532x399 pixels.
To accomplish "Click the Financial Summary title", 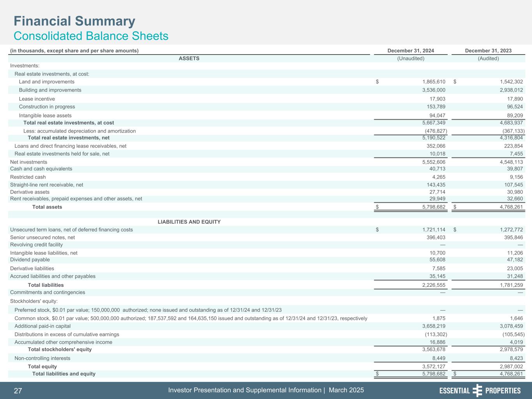I will coord(74,21).
